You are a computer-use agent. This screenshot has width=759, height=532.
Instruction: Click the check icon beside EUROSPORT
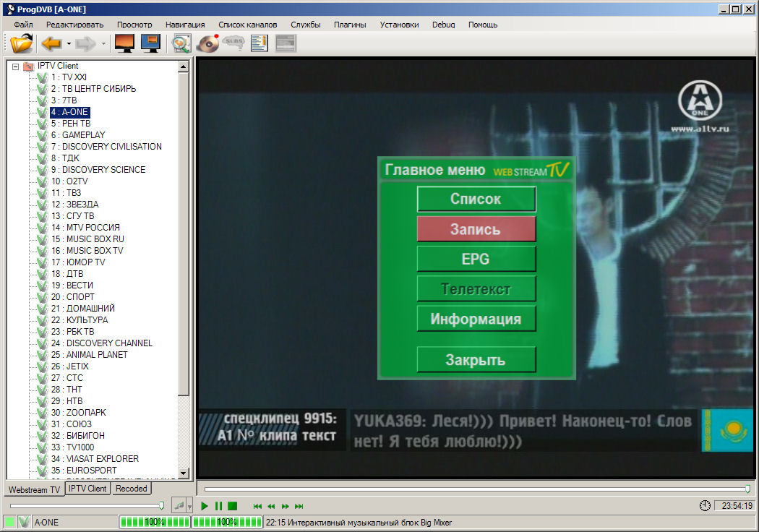pyautogui.click(x=42, y=471)
